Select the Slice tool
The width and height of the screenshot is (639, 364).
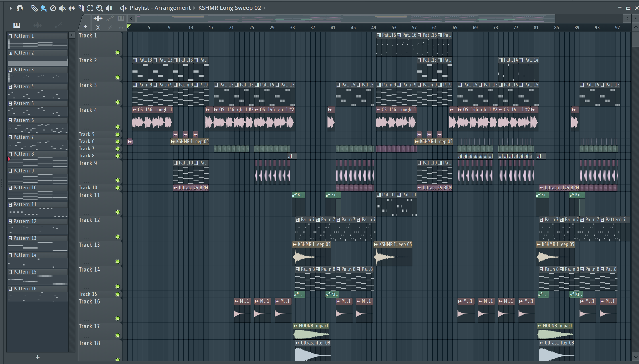(x=81, y=8)
